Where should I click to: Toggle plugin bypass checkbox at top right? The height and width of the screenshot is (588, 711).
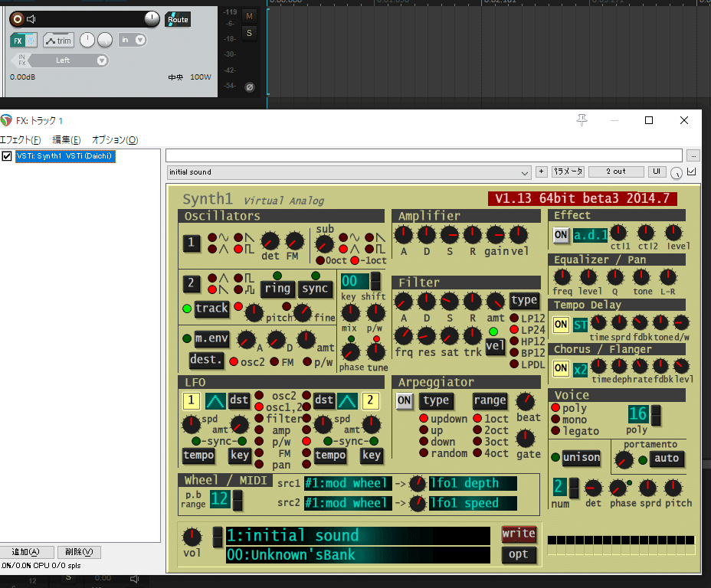(692, 171)
